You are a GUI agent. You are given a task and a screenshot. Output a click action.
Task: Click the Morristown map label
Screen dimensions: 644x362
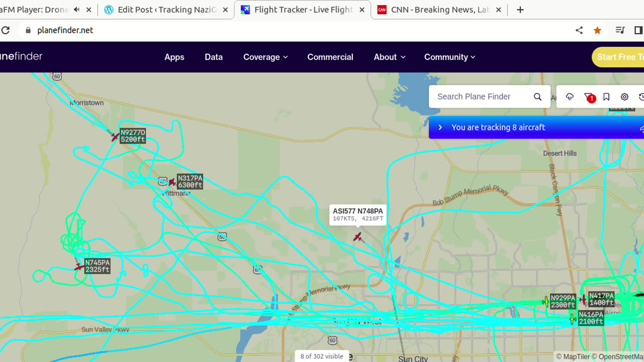[x=87, y=103]
